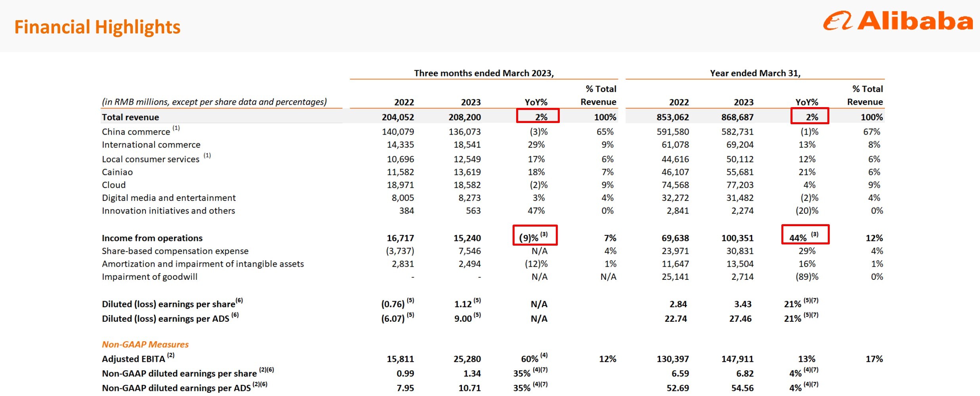
Task: Click diluted earnings per ADS 9.00
Action: point(463,319)
